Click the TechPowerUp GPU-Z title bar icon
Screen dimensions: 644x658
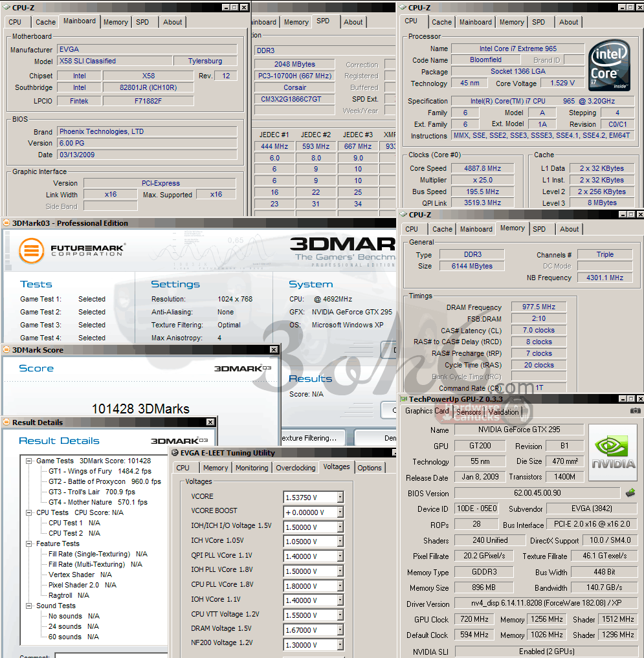(403, 399)
